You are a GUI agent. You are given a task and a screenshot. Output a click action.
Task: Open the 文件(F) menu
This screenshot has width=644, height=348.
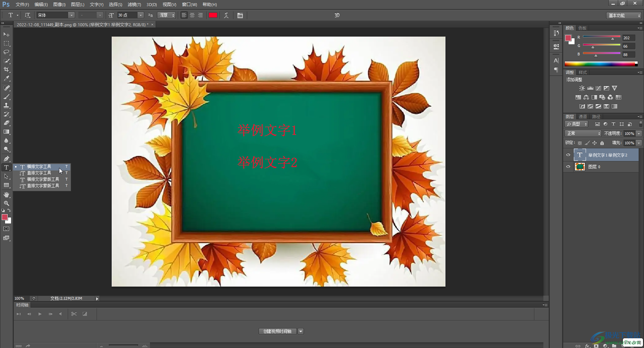(22, 4)
